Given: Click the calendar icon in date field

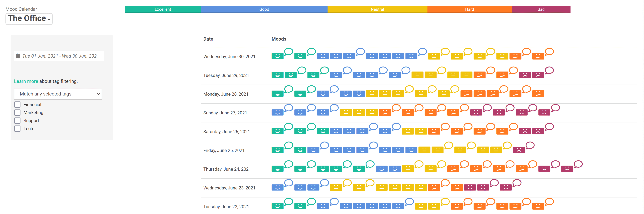Looking at the screenshot, I should click(18, 56).
